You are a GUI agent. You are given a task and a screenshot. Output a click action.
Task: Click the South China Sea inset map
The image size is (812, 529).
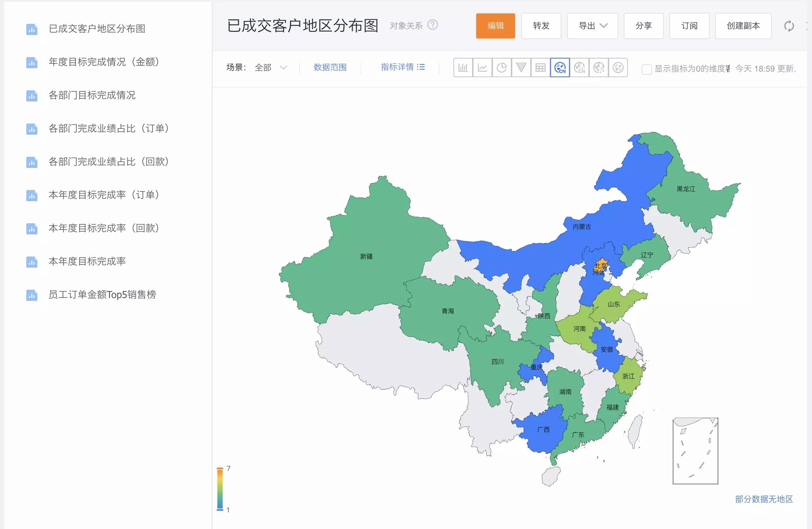pyautogui.click(x=695, y=451)
